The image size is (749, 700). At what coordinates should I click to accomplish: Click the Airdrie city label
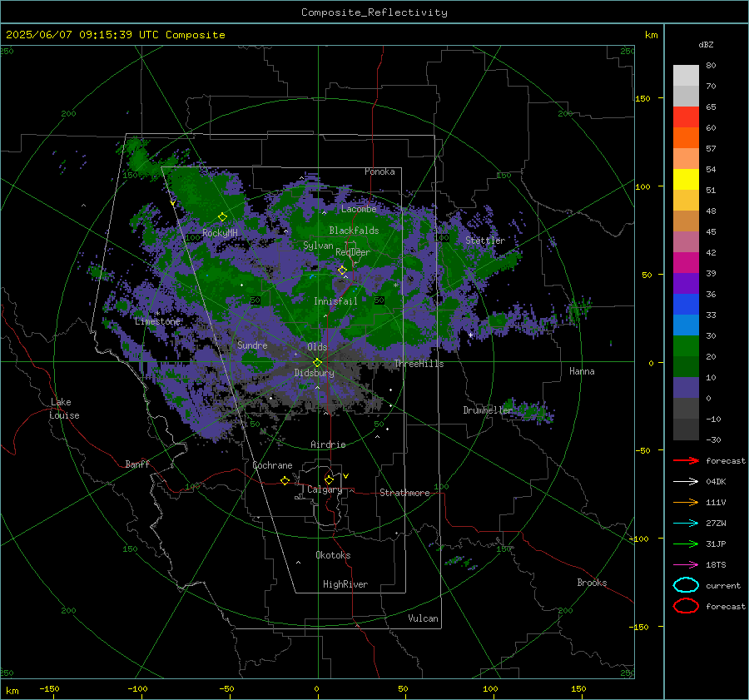[328, 444]
